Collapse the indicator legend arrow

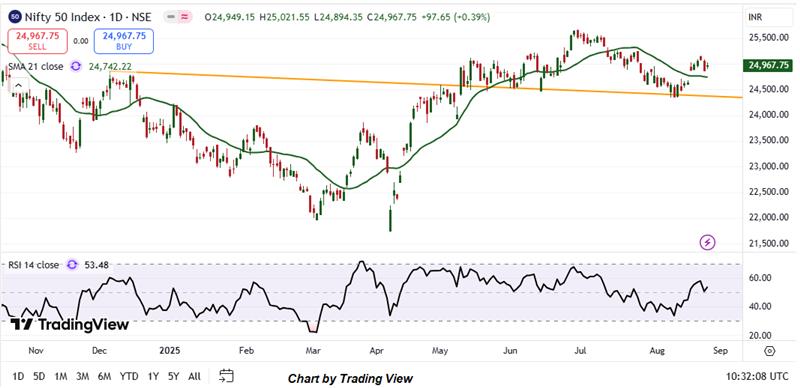point(18,86)
